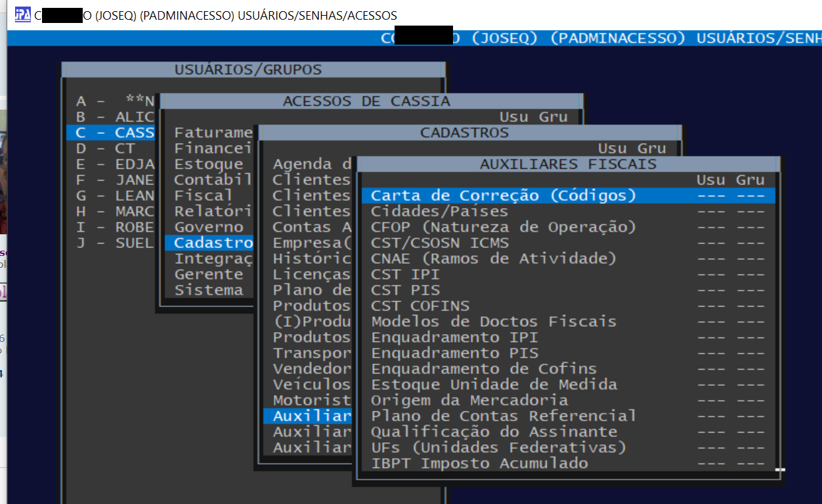Choose CFOP (Natureza de Operação) item
This screenshot has height=504, width=822.
503,227
